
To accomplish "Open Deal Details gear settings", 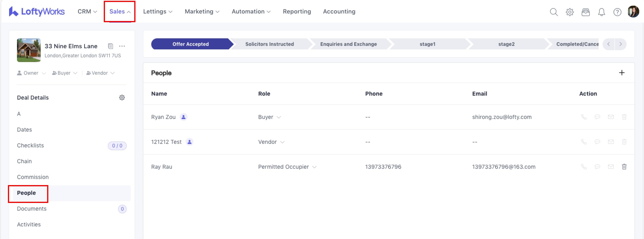I will coord(122,98).
